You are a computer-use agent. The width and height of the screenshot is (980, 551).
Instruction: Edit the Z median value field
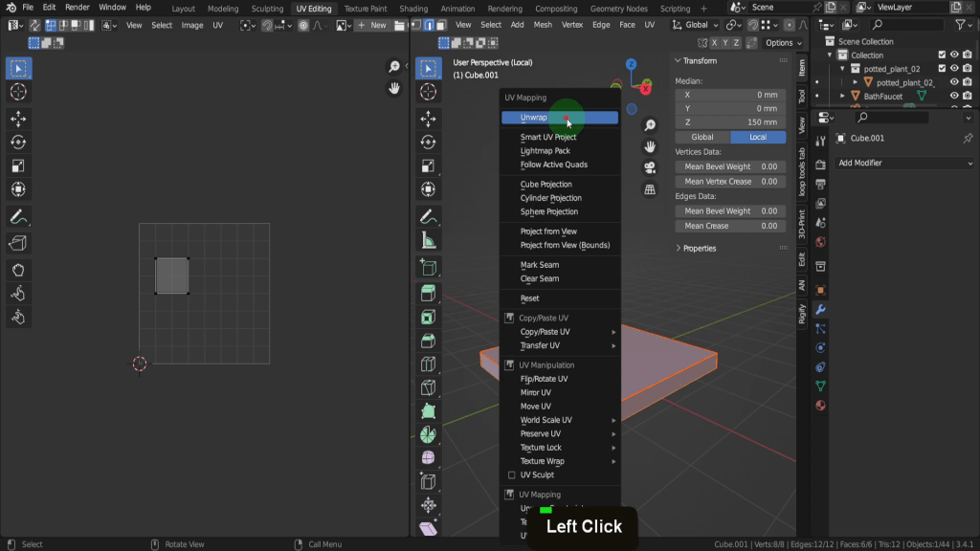pyautogui.click(x=730, y=122)
